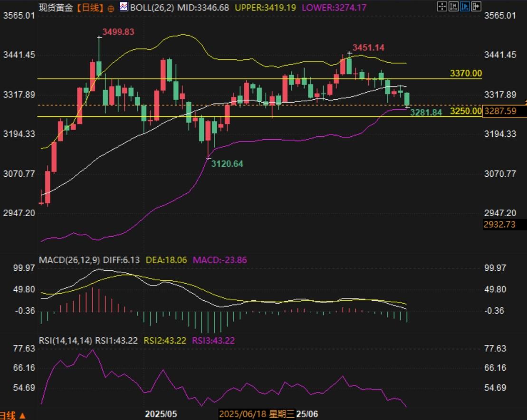The width and height of the screenshot is (527, 420).
Task: Click the 3499.83 high price marker
Action: (x=118, y=32)
